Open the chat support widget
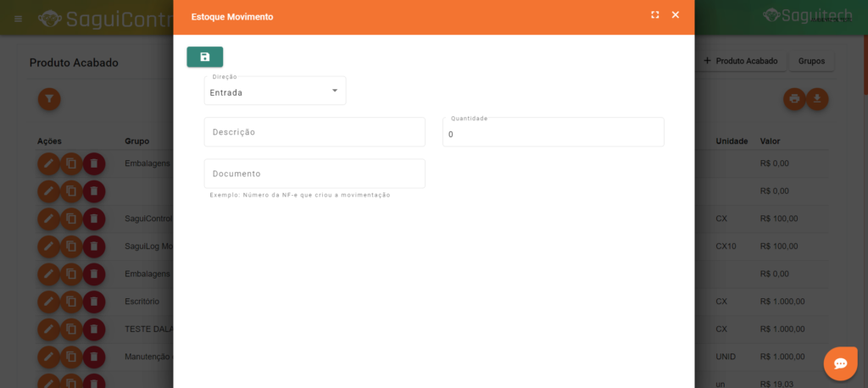 (840, 363)
